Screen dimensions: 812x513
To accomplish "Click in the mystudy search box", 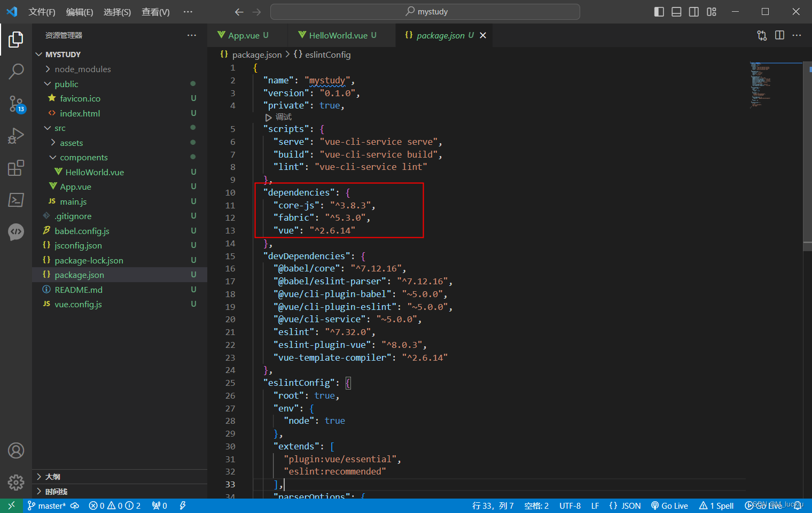I will (x=425, y=11).
